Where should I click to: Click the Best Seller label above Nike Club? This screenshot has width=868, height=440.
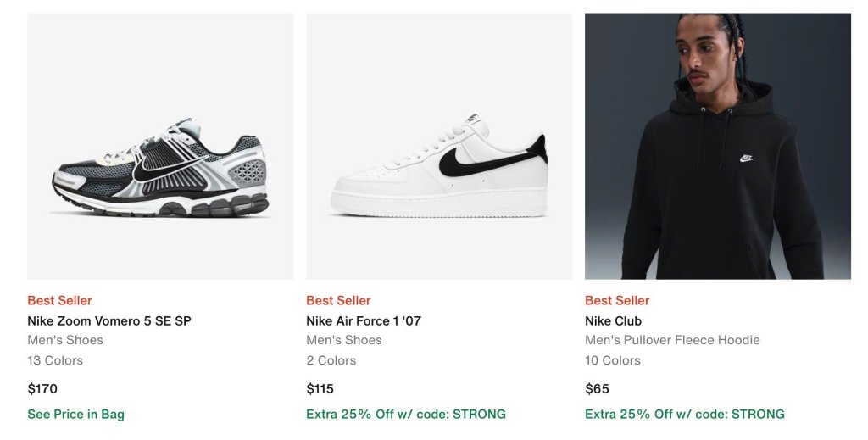click(617, 300)
